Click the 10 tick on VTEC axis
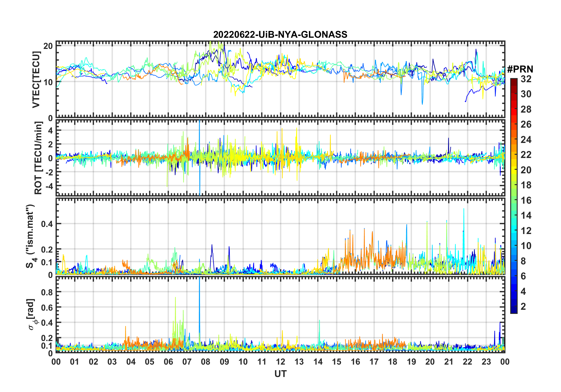The width and height of the screenshot is (561, 392). (x=48, y=82)
